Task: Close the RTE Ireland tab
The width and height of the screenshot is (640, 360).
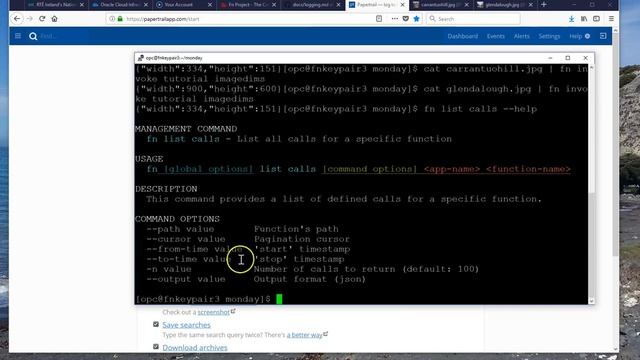Action: point(82,5)
